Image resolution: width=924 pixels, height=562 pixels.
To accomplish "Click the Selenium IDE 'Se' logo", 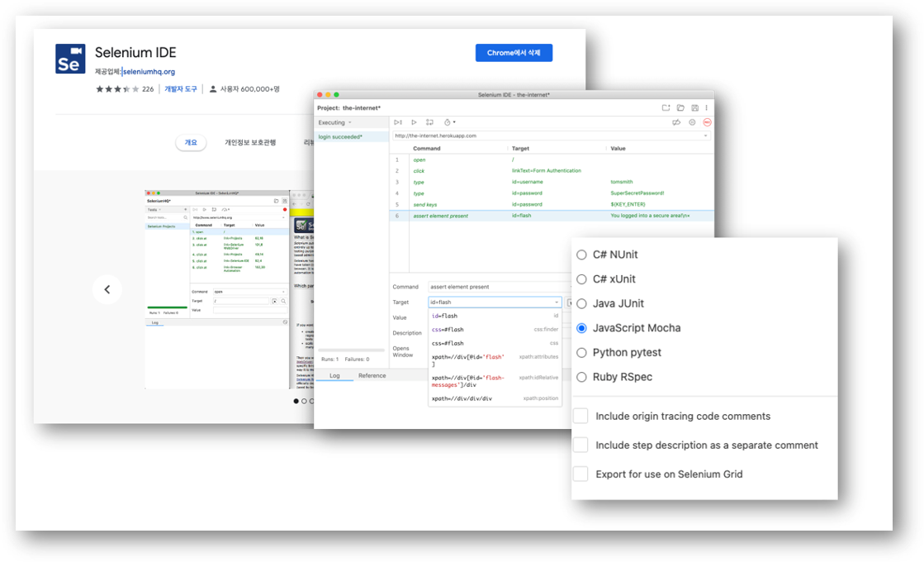I will (x=70, y=59).
